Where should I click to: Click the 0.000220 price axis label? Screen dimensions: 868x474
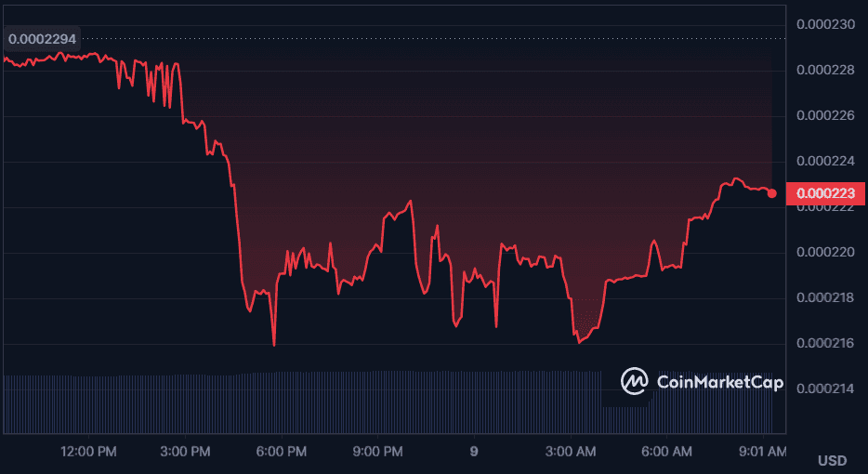(826, 252)
